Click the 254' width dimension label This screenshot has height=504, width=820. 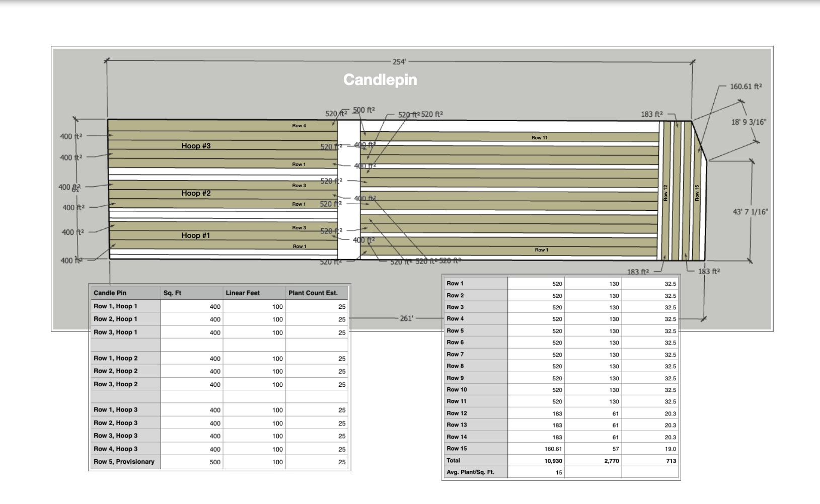pyautogui.click(x=399, y=61)
